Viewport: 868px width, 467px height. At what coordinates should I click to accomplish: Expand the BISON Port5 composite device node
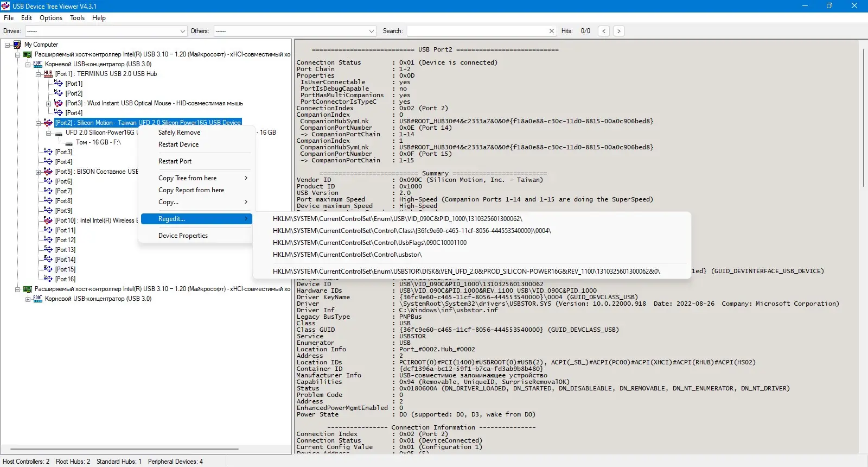(x=38, y=172)
